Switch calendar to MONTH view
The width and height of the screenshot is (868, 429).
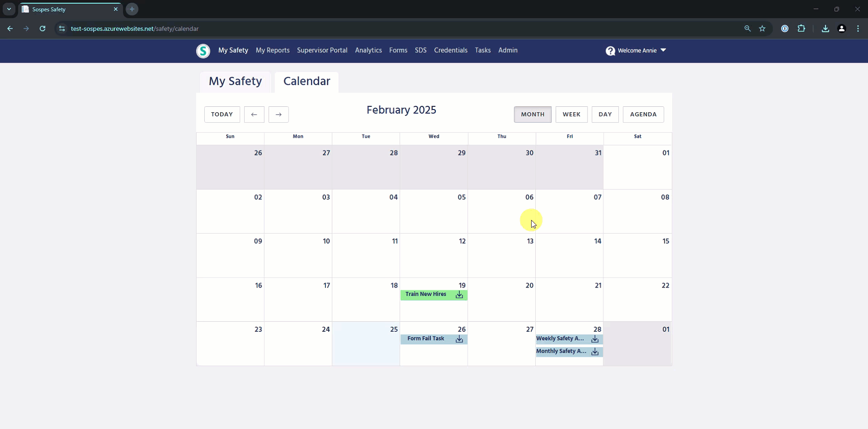coord(533,115)
